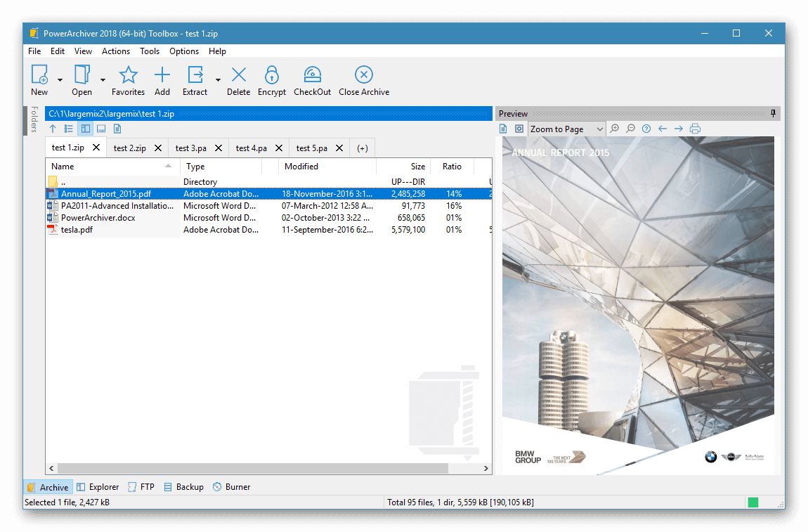
Task: Pin the Preview panel
Action: [x=774, y=113]
